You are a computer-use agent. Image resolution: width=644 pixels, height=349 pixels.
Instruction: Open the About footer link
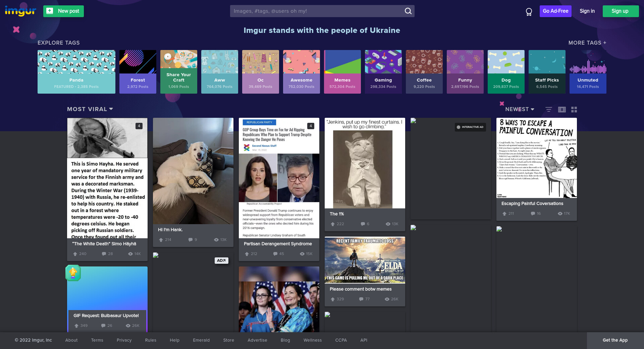point(71,340)
